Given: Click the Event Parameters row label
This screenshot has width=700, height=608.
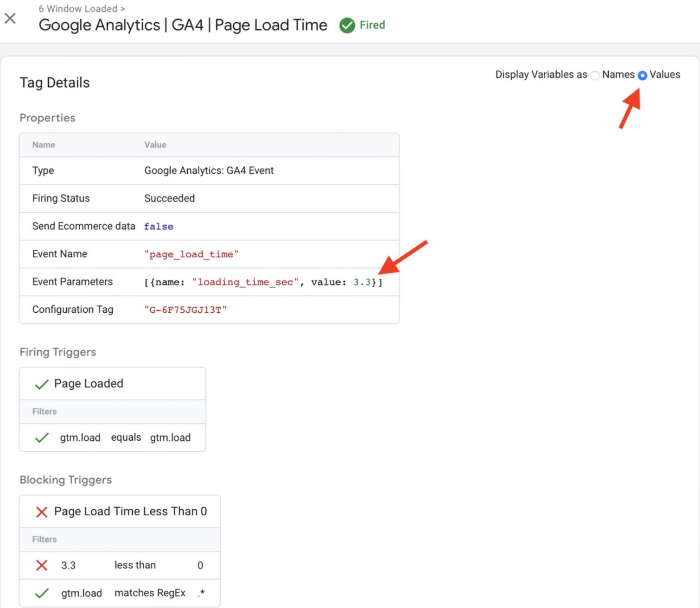Looking at the screenshot, I should tap(72, 282).
